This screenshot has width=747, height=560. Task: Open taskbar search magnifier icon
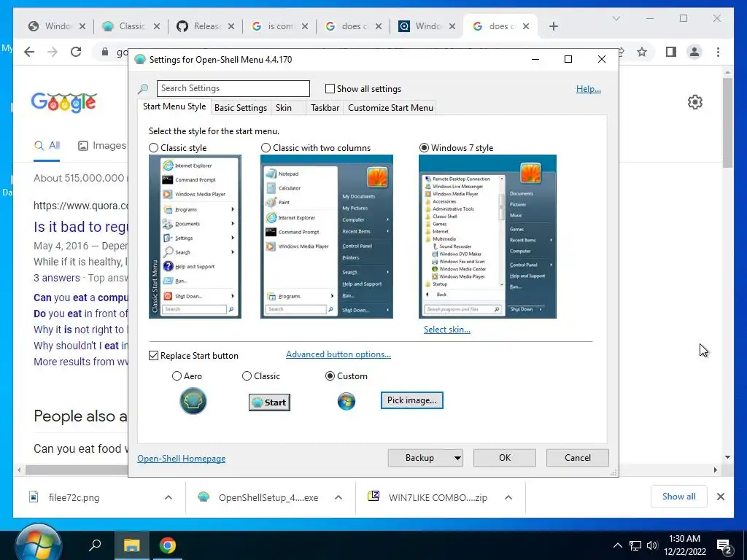tap(96, 545)
